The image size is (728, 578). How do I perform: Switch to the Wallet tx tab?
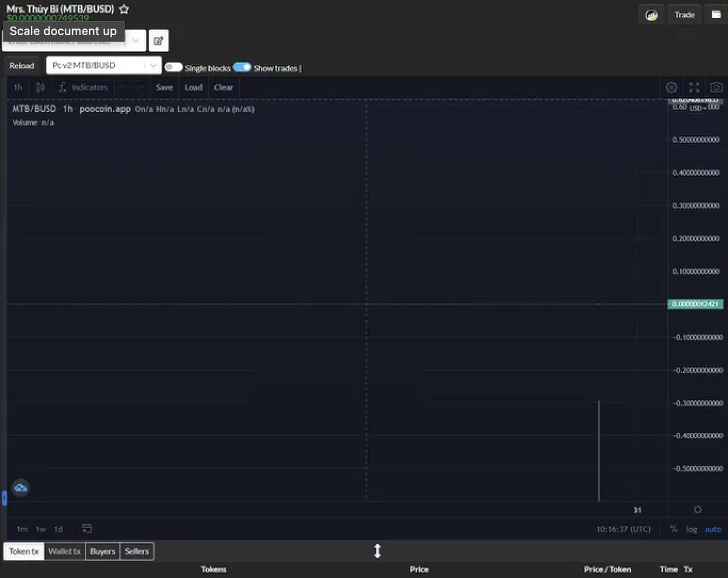pos(64,551)
